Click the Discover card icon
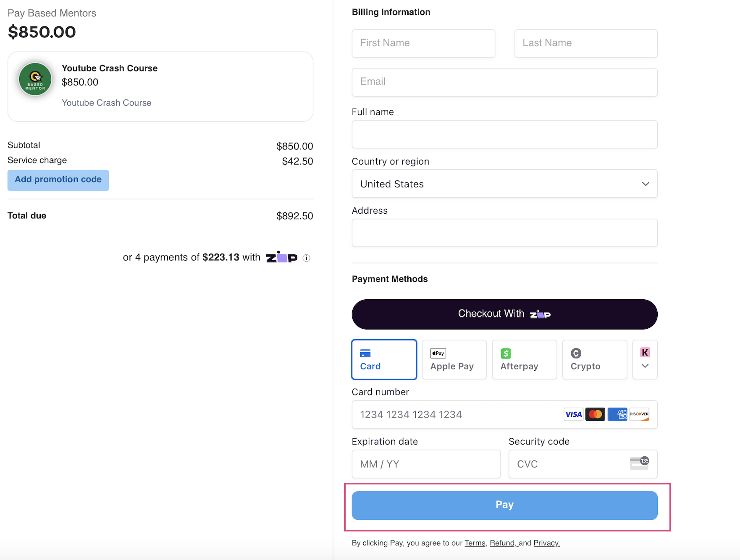This screenshot has height=560, width=740. click(639, 414)
